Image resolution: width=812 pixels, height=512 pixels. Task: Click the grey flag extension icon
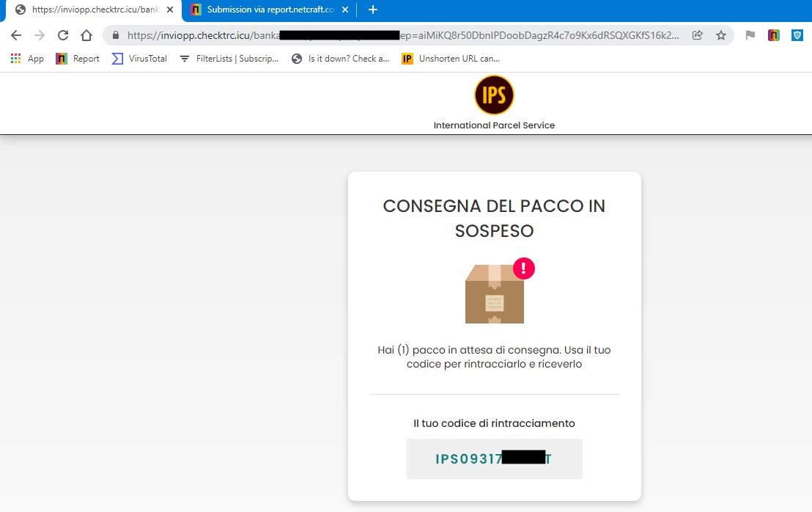tap(750, 35)
